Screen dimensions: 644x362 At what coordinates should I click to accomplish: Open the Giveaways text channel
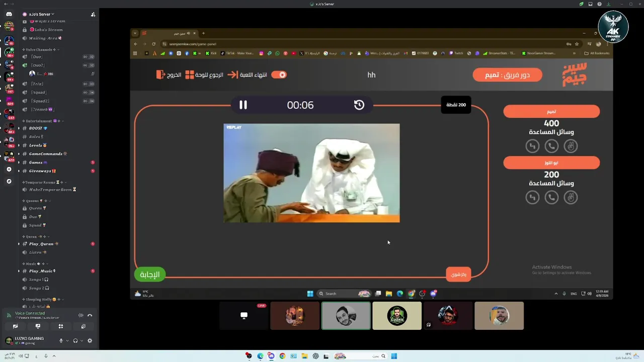(58, 171)
